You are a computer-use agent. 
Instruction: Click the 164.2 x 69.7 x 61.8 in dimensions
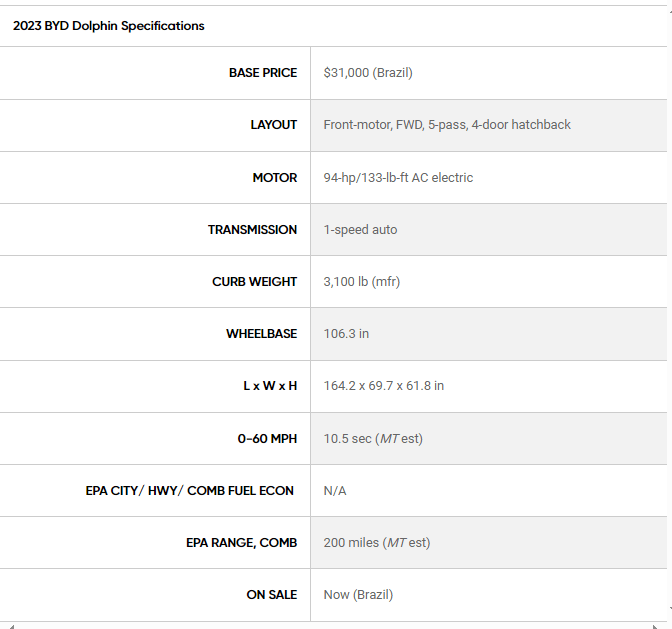coord(384,386)
